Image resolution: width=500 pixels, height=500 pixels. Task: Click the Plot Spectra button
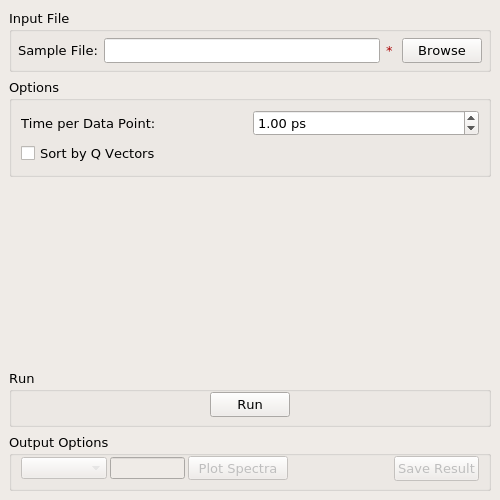(238, 468)
